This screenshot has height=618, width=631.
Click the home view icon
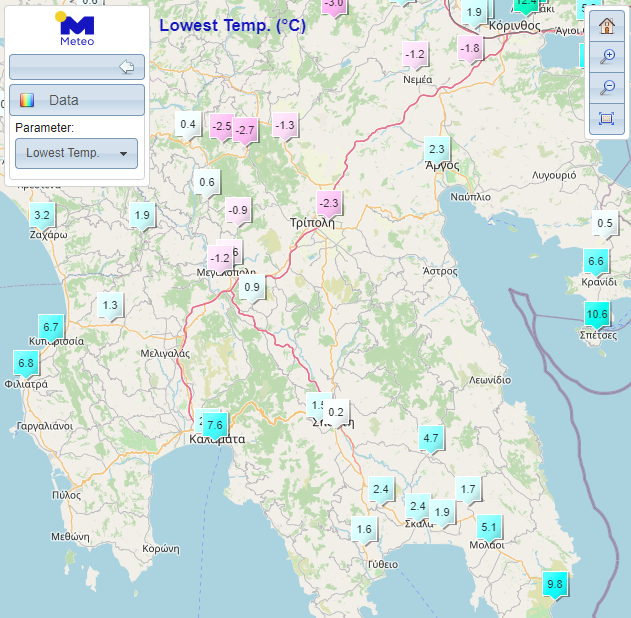[607, 26]
